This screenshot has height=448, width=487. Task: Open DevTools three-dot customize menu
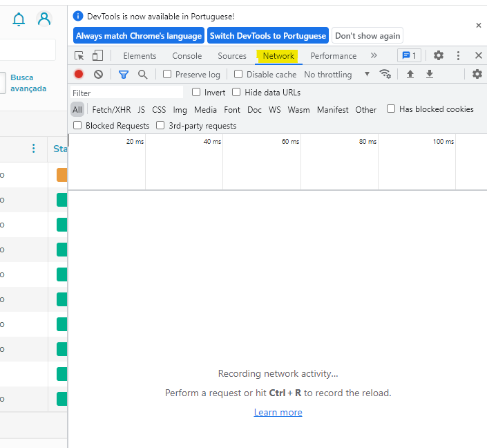(458, 55)
